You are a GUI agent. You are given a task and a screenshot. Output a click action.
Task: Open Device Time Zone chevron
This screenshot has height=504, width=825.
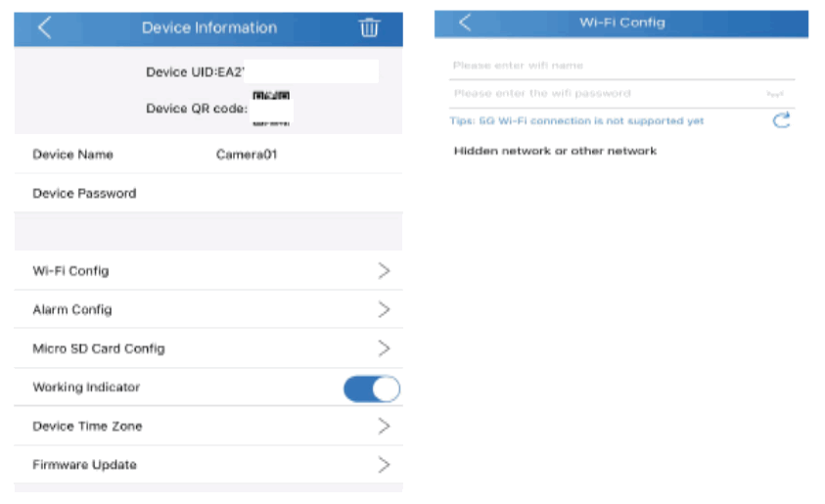tap(384, 427)
